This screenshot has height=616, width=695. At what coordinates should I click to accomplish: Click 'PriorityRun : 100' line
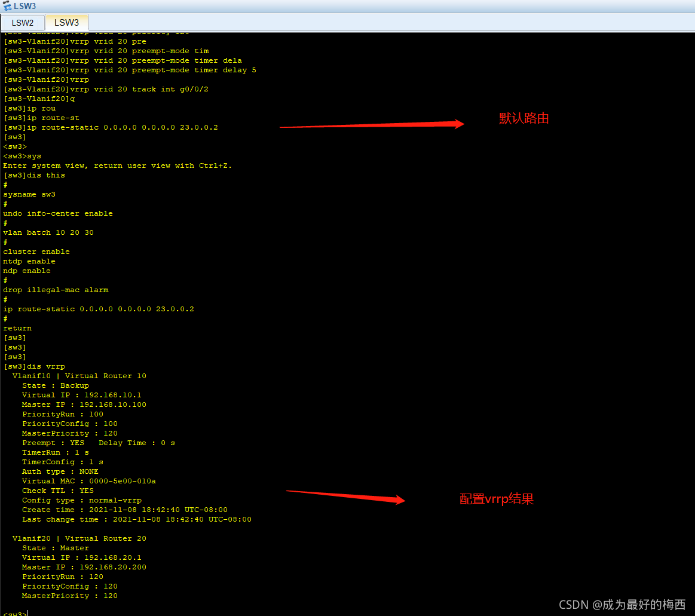pyautogui.click(x=63, y=414)
